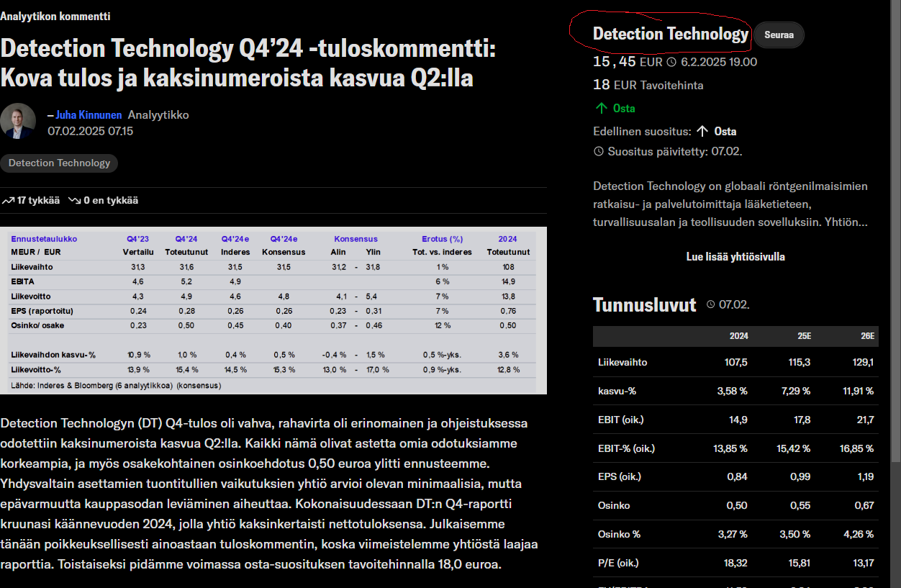Click the EBIT-% value 13,85 %
The width and height of the screenshot is (901, 588).
730,448
